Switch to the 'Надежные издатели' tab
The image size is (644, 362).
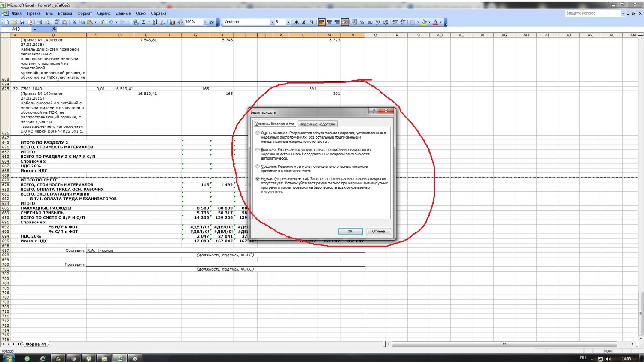317,124
